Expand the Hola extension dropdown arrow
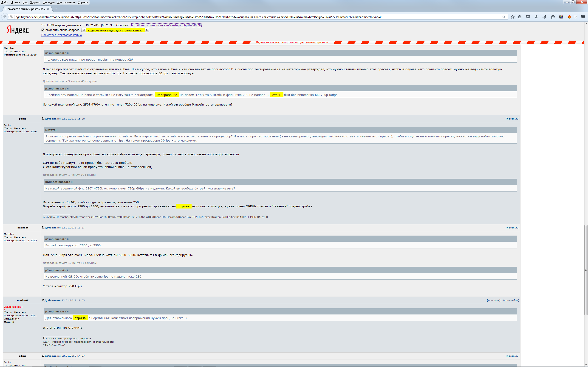588x367 pixels. point(575,17)
